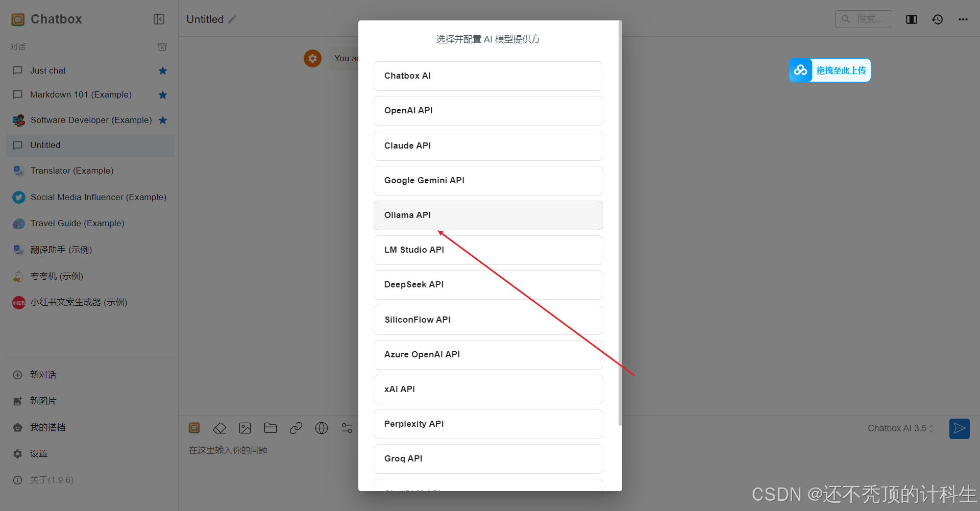Select LM Studio API provider
Screen dimensions: 980x511
tap(488, 250)
